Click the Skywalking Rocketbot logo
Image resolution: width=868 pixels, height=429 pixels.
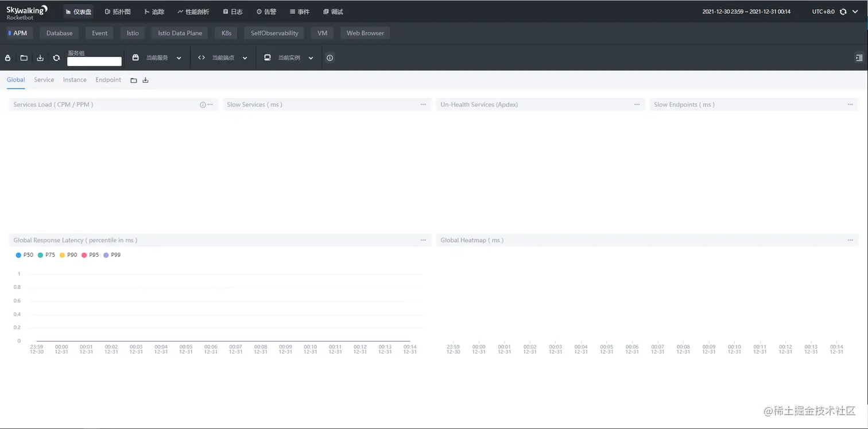tap(27, 11)
